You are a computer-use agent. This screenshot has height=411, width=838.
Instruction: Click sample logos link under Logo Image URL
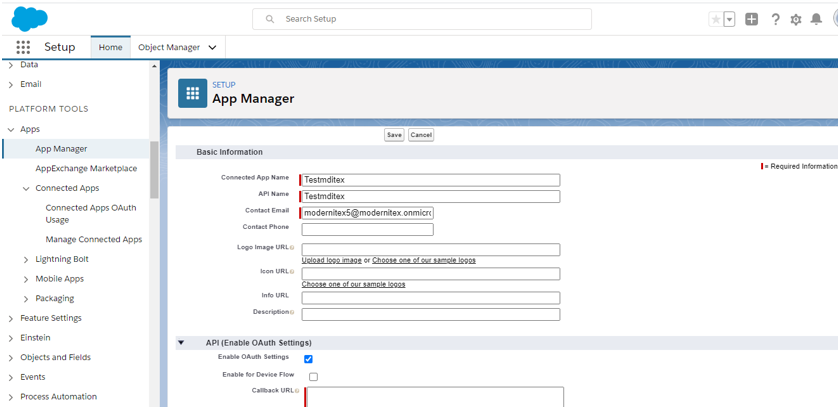(x=424, y=260)
